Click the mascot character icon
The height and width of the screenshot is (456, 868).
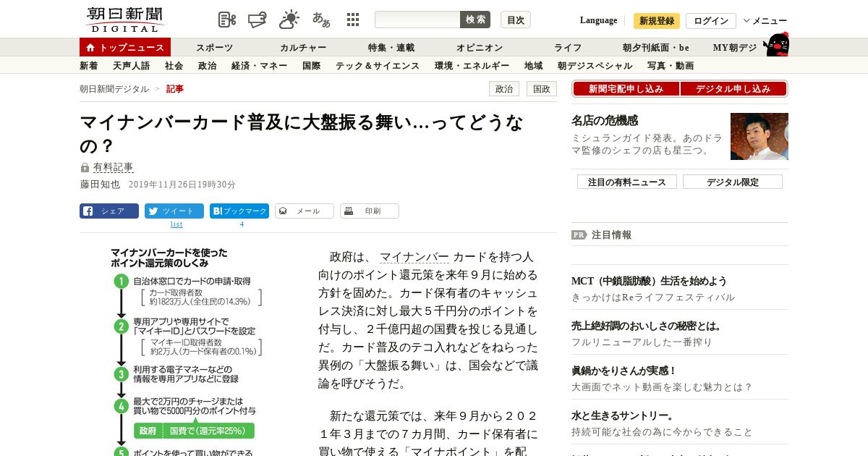coord(777,45)
